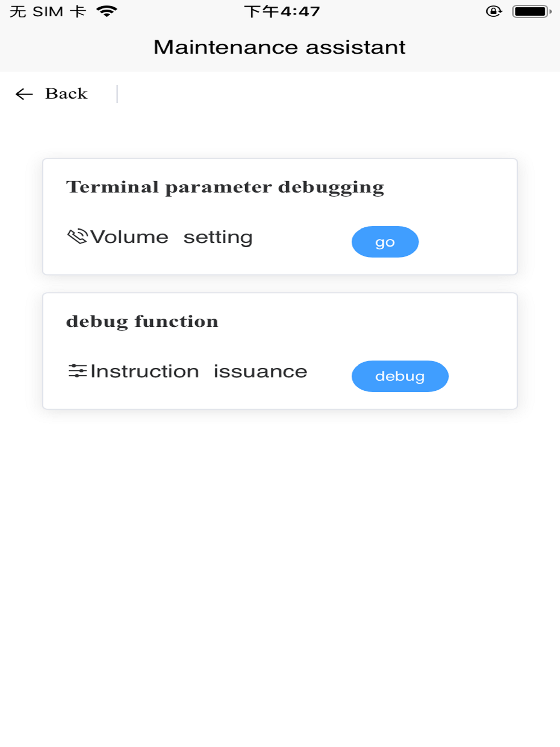The image size is (560, 747).
Task: Tap the 4:47 clock in status bar
Action: (282, 12)
